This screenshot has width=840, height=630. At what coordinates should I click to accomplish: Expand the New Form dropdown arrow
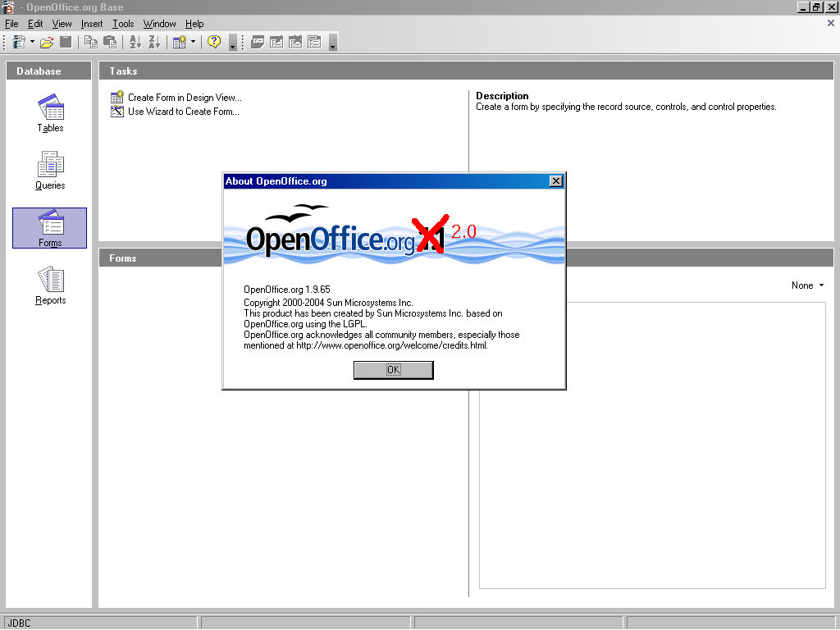193,42
